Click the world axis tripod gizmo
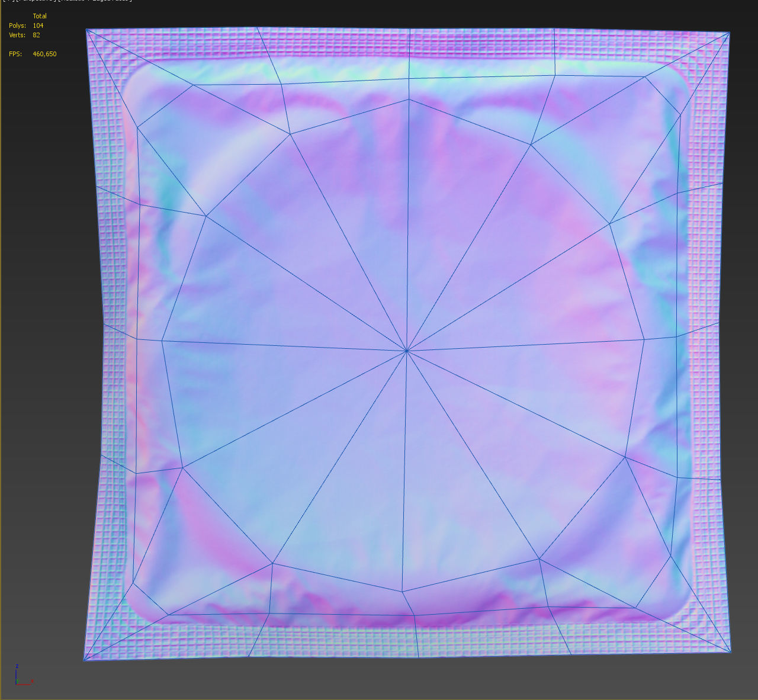This screenshot has width=758, height=700. pyautogui.click(x=23, y=675)
